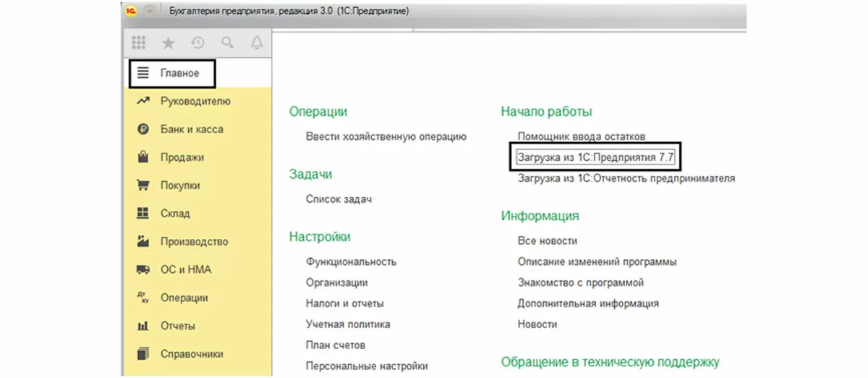The height and width of the screenshot is (378, 868).
Task: Click the Информация group heading
Action: pos(540,216)
